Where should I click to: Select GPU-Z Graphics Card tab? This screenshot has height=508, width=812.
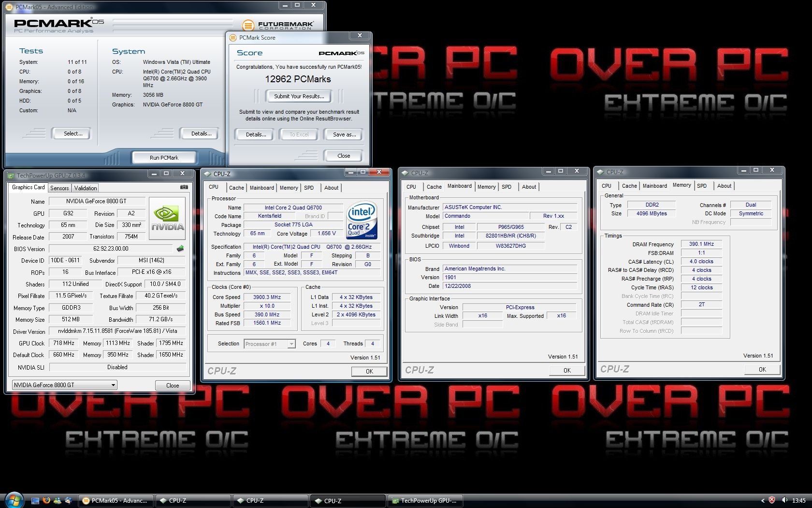[x=28, y=187]
